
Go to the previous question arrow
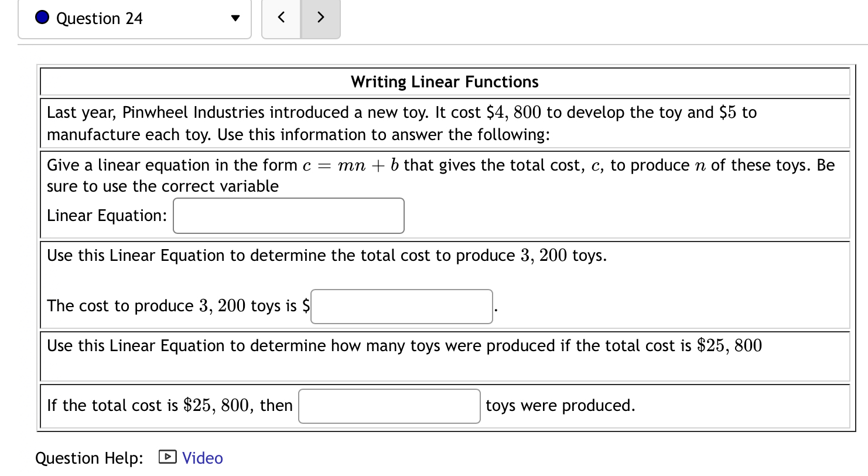click(x=281, y=19)
